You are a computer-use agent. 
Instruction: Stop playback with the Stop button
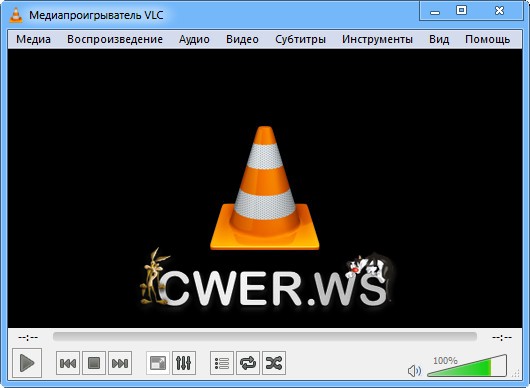click(94, 363)
